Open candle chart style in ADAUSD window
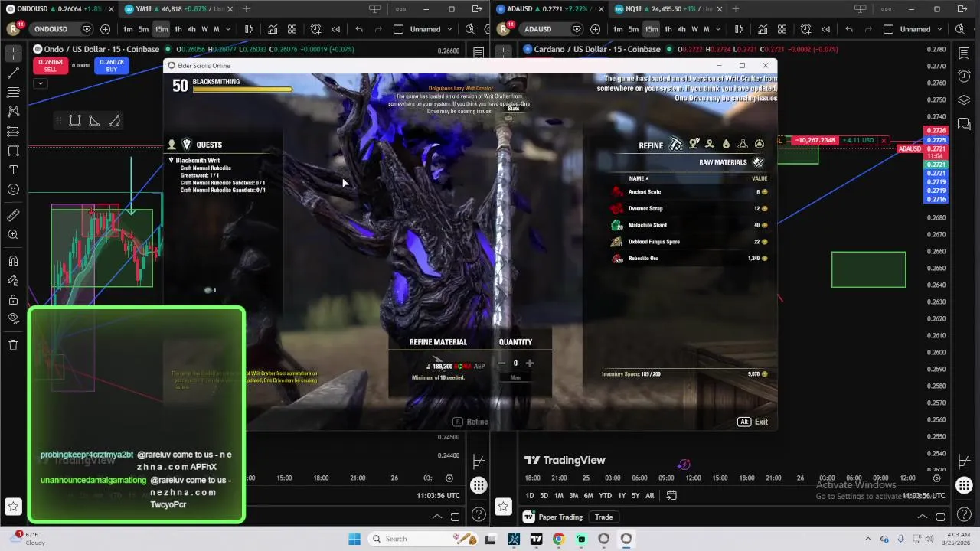980x551 pixels. pos(739,29)
